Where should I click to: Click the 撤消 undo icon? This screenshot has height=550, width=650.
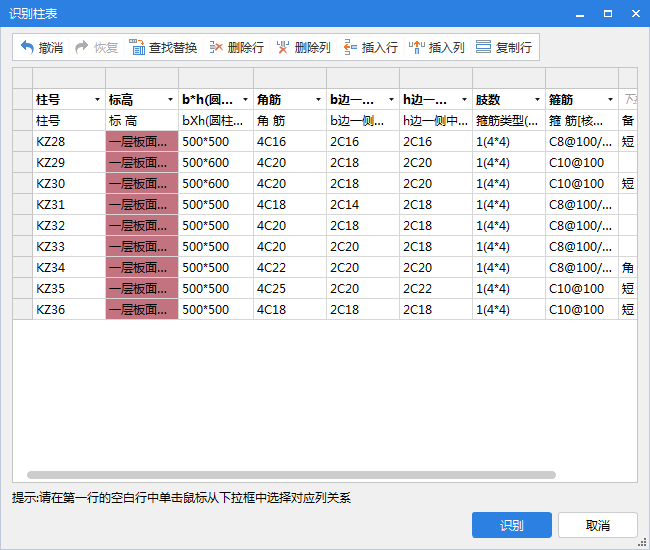click(27, 47)
